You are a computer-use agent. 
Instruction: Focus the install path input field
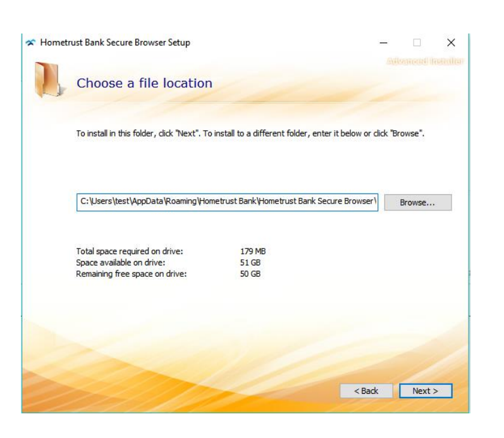tap(227, 202)
